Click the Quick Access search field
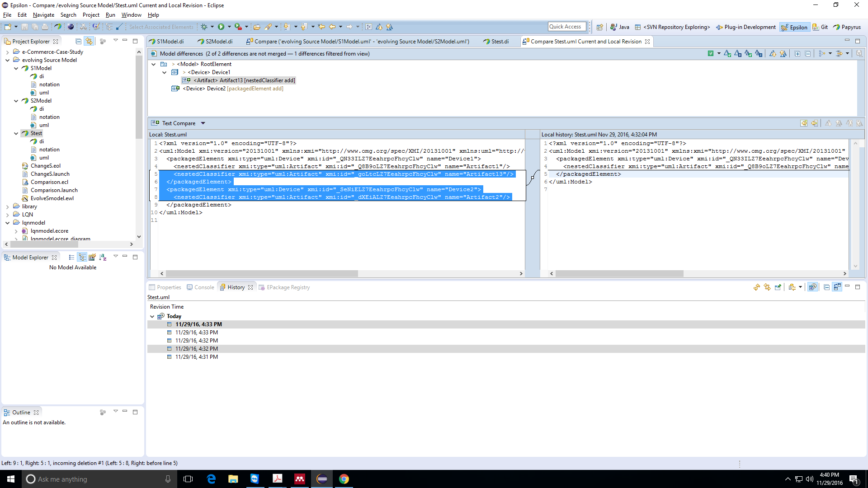 pos(566,27)
